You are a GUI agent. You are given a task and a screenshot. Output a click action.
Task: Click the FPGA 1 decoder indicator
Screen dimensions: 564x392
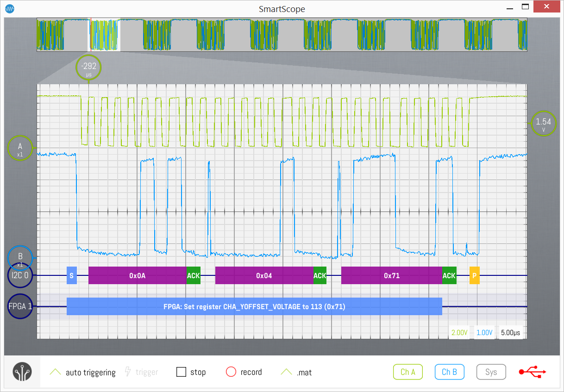20,306
